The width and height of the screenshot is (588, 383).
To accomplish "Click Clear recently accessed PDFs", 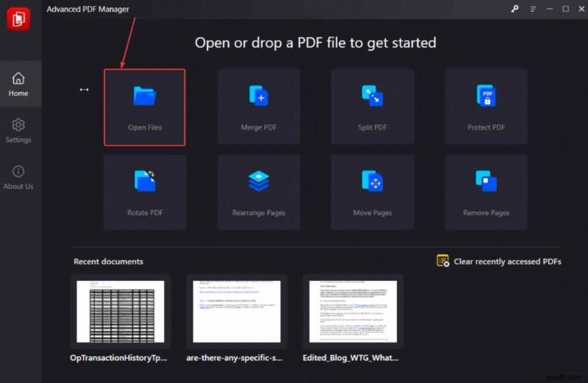I will coord(499,261).
